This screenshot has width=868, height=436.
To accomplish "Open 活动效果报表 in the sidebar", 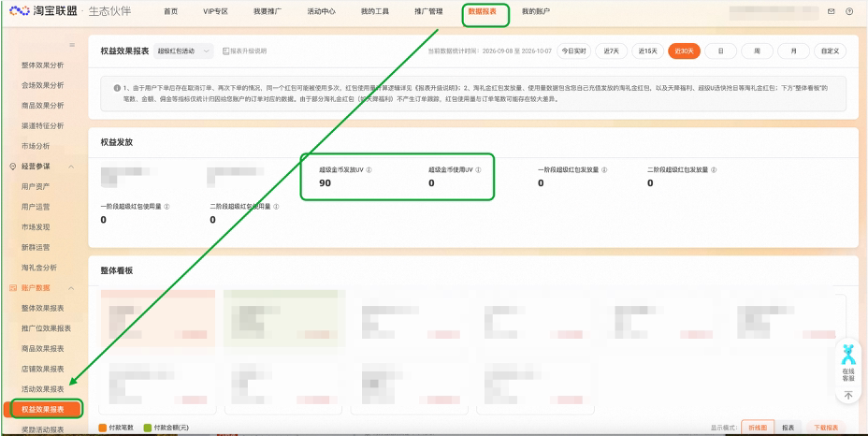I will click(x=43, y=389).
